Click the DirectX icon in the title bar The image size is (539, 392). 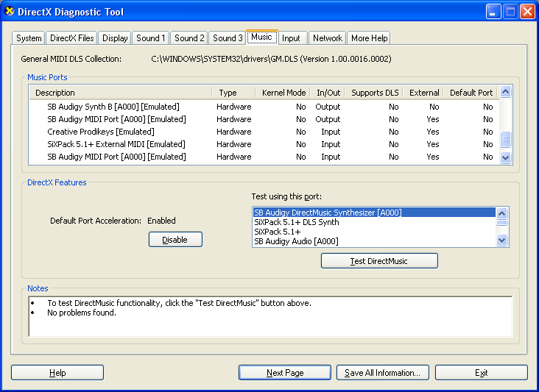10,11
